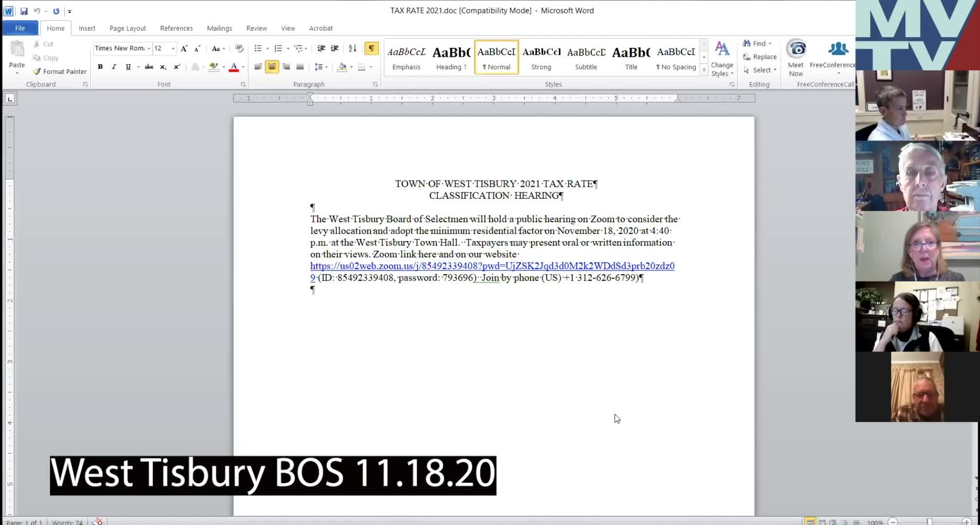The height and width of the screenshot is (525, 980).
Task: Open the Meet Now tool
Action: [796, 58]
